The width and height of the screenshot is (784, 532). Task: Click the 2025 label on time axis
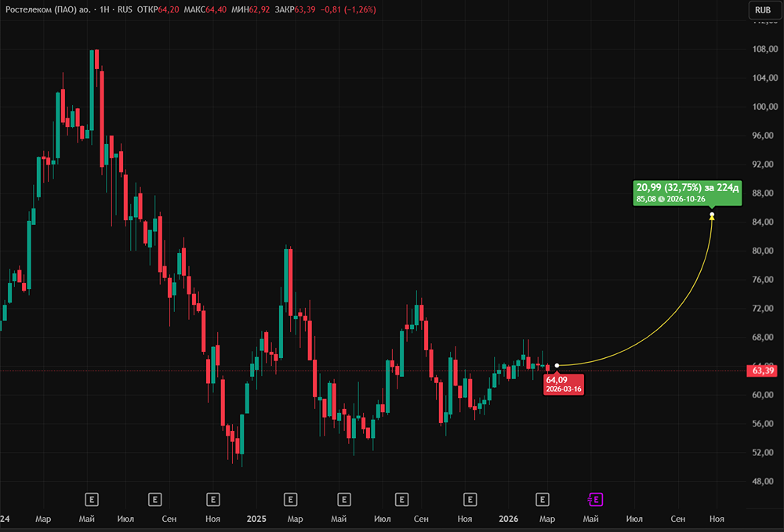tap(256, 519)
